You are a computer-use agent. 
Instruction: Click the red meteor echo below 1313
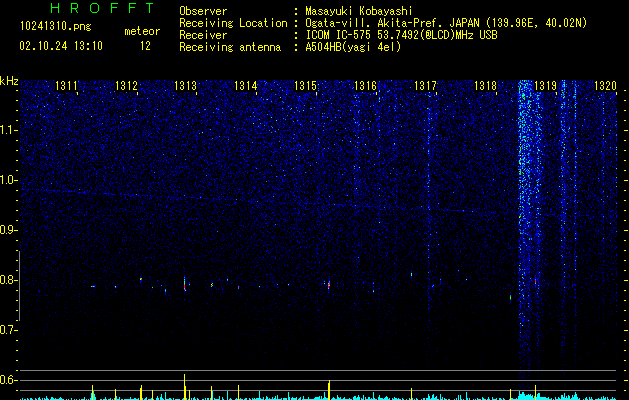coord(185,284)
